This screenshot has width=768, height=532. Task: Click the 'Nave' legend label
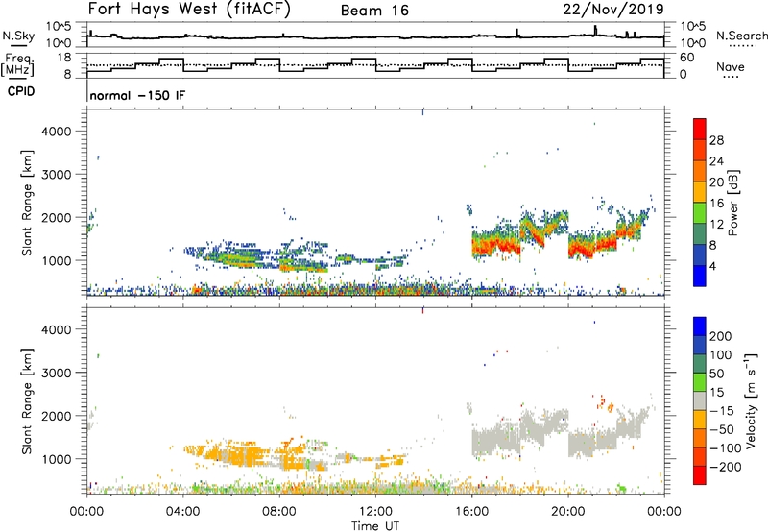(x=730, y=67)
